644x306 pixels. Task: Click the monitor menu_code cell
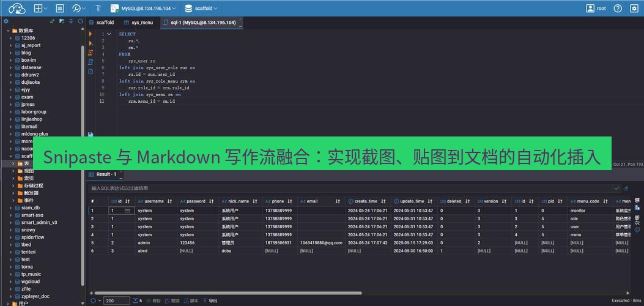pyautogui.click(x=591, y=211)
